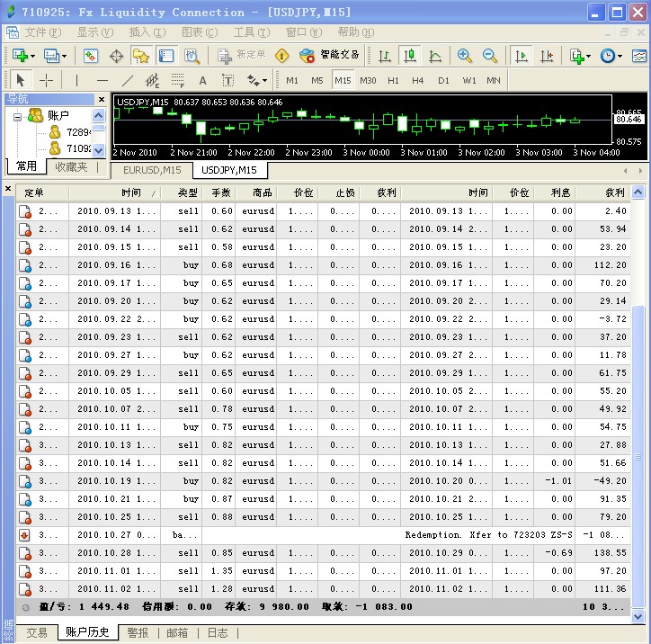Select the Cursor arrow tool
Viewport: 651px width, 644px height.
coord(20,80)
